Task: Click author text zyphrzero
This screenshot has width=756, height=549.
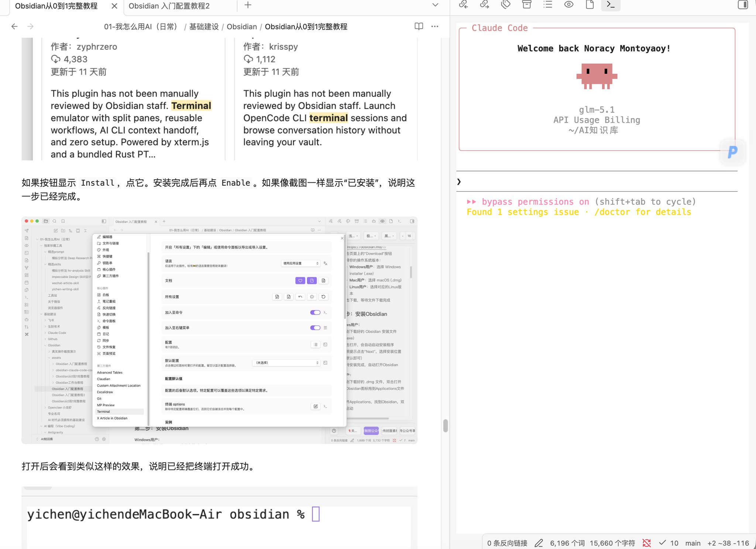Action: coord(97,47)
